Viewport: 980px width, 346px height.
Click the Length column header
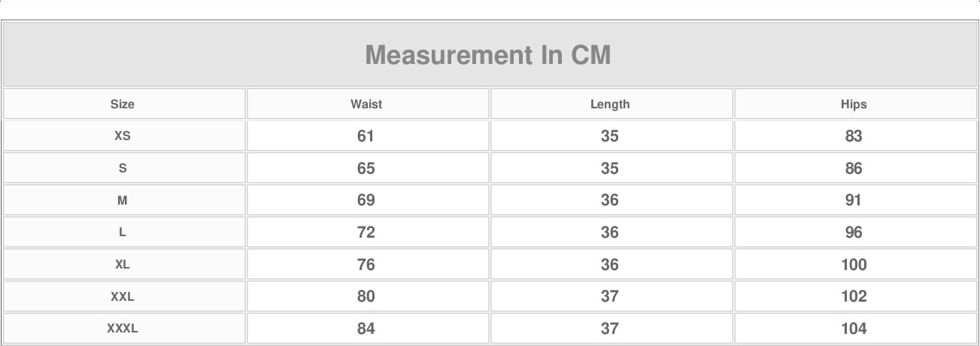[610, 104]
